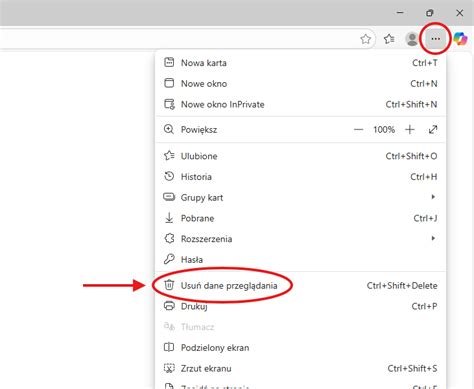The height and width of the screenshot is (389, 474).
Task: Select Nowe okno menu entry
Action: (x=300, y=83)
